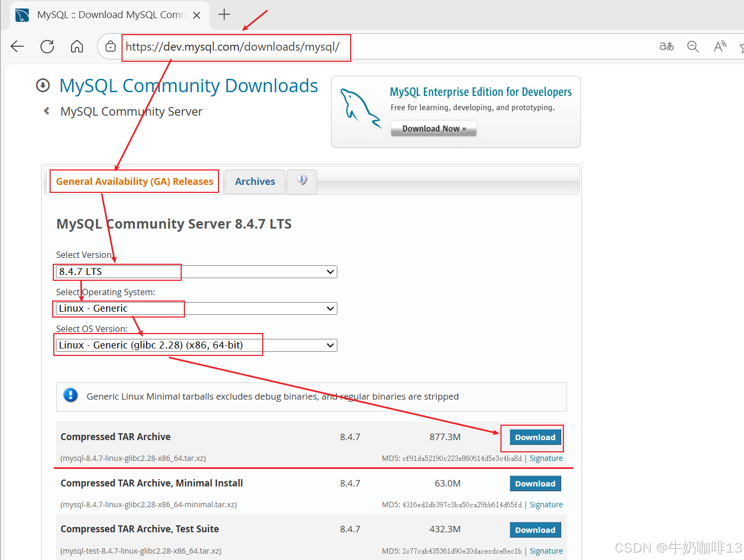Click MD5 hash starting 4316ed2db397
Screen dimensions: 744x560
point(462,505)
